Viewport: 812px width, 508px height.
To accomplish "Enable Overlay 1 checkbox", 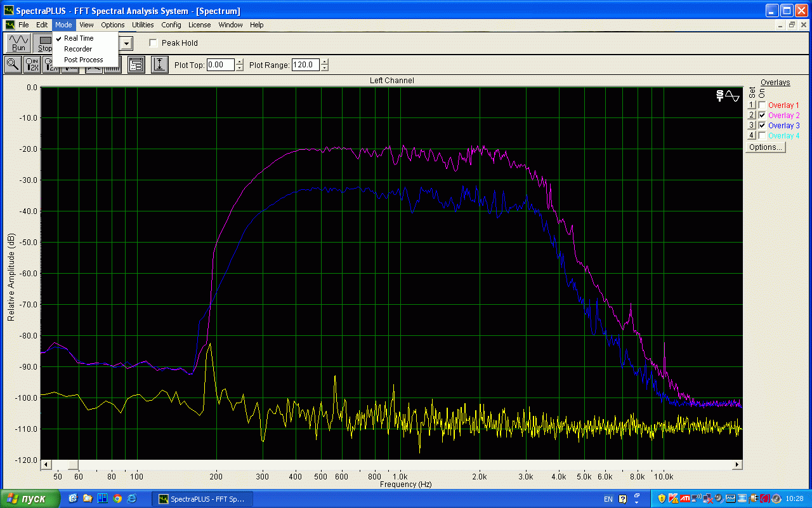I will pyautogui.click(x=762, y=105).
